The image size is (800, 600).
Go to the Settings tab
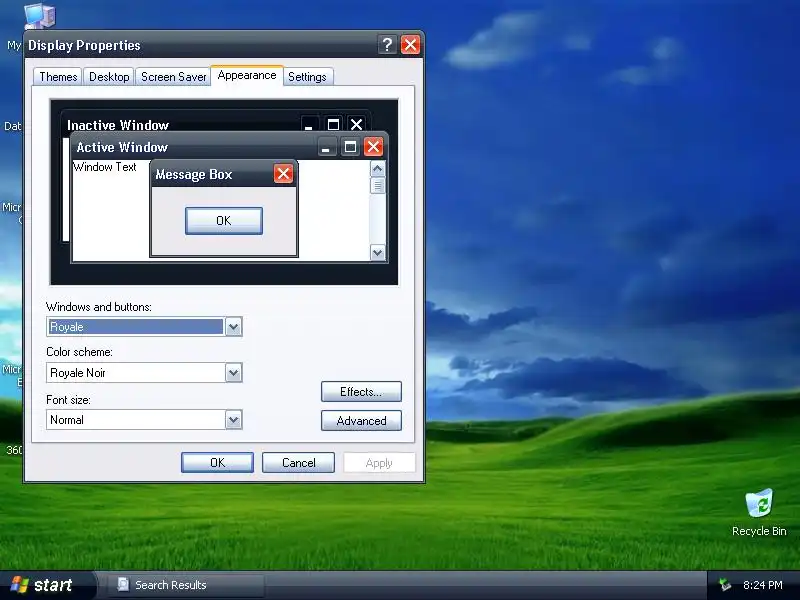(307, 77)
